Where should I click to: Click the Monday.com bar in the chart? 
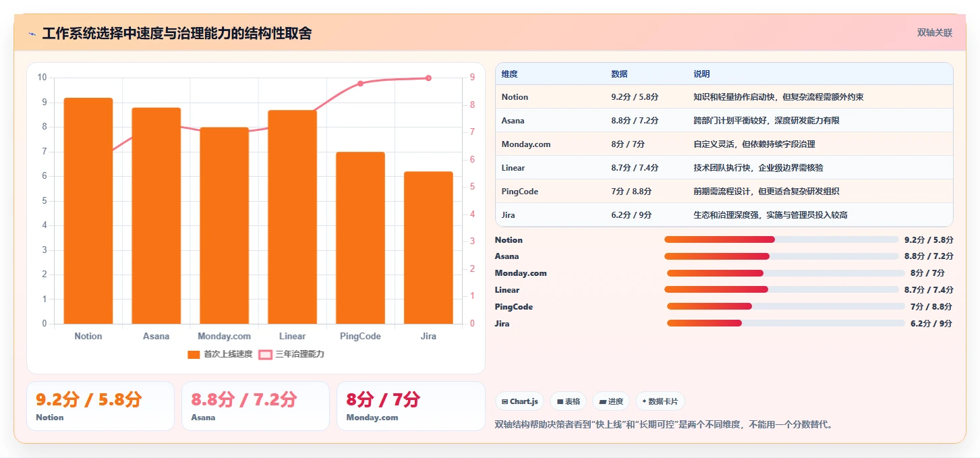(224, 225)
